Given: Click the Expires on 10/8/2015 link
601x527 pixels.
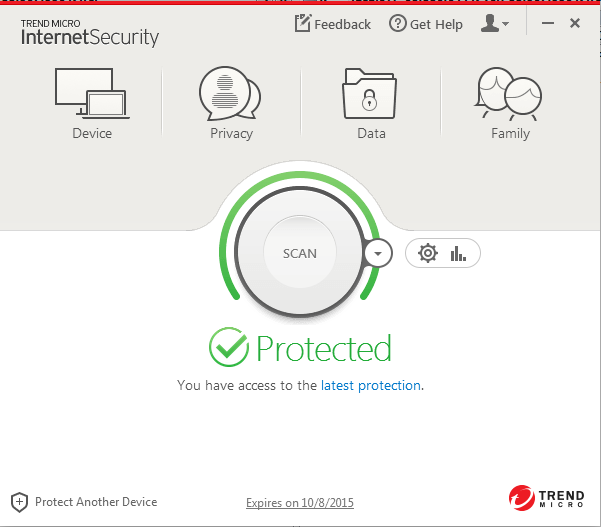Looking at the screenshot, I should tap(300, 503).
